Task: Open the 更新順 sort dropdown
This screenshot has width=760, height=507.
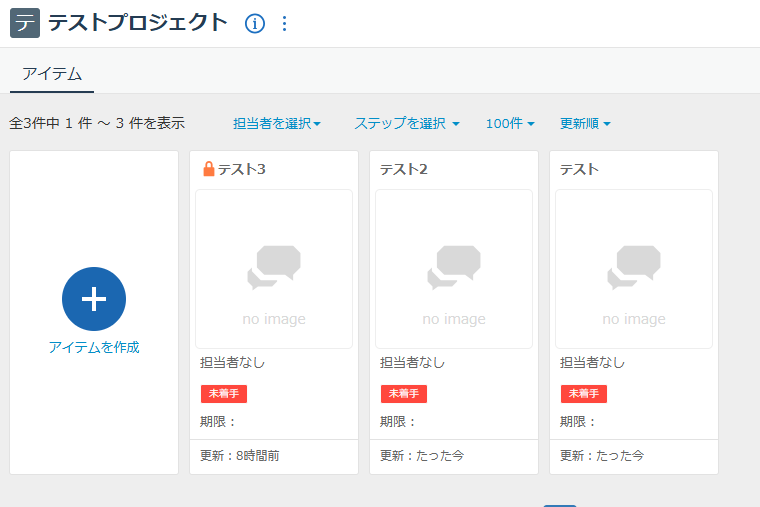Action: [585, 124]
